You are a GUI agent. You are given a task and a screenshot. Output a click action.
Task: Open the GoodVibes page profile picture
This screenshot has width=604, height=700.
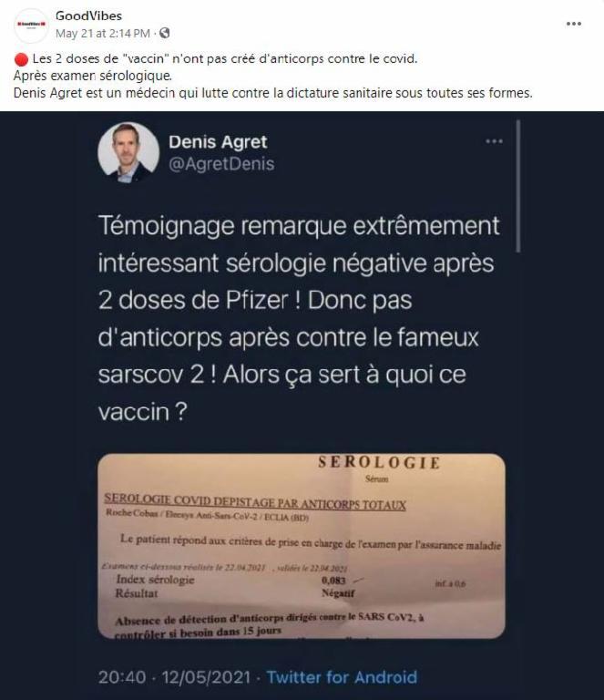click(31, 25)
